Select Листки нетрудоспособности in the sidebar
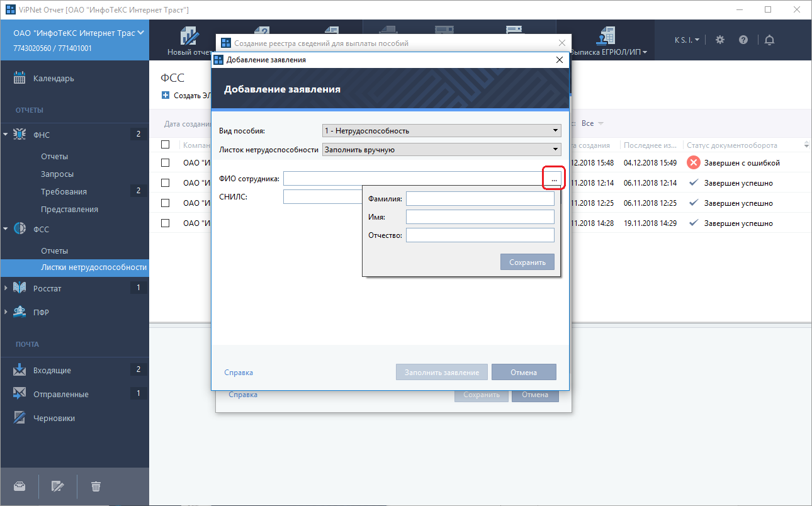The image size is (812, 506). click(x=93, y=267)
